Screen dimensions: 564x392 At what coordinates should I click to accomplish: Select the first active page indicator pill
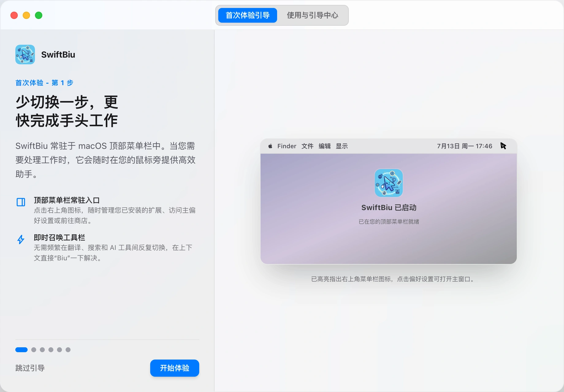tap(21, 350)
